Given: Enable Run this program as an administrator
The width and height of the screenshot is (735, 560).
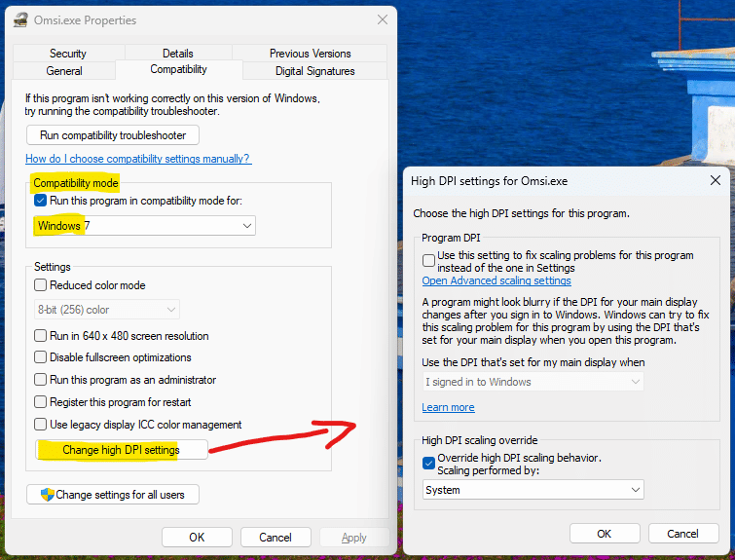Looking at the screenshot, I should point(41,380).
